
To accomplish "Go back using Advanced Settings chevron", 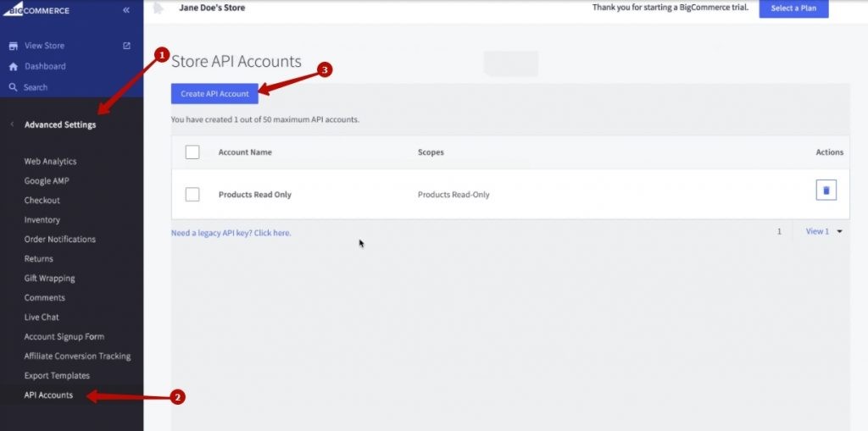I will pos(12,124).
